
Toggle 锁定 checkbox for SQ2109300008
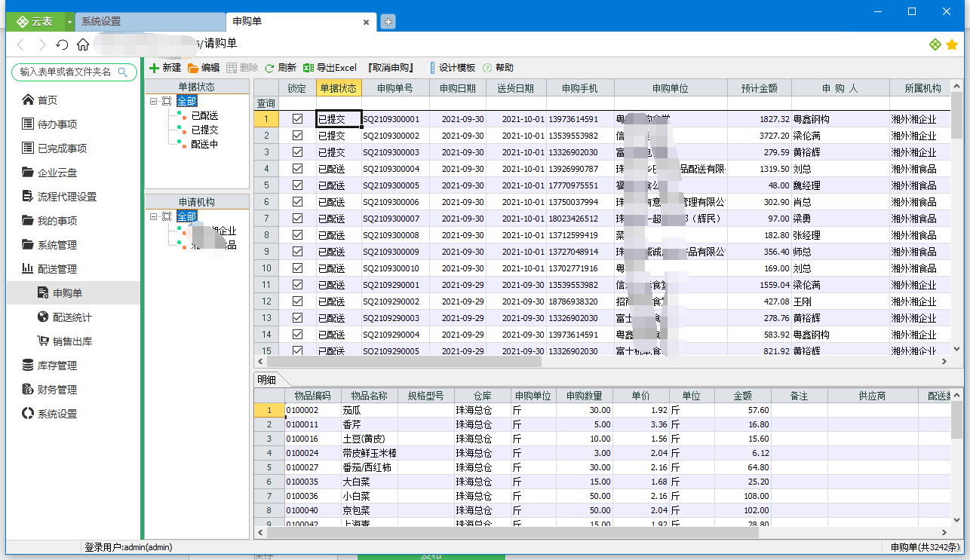pos(297,235)
